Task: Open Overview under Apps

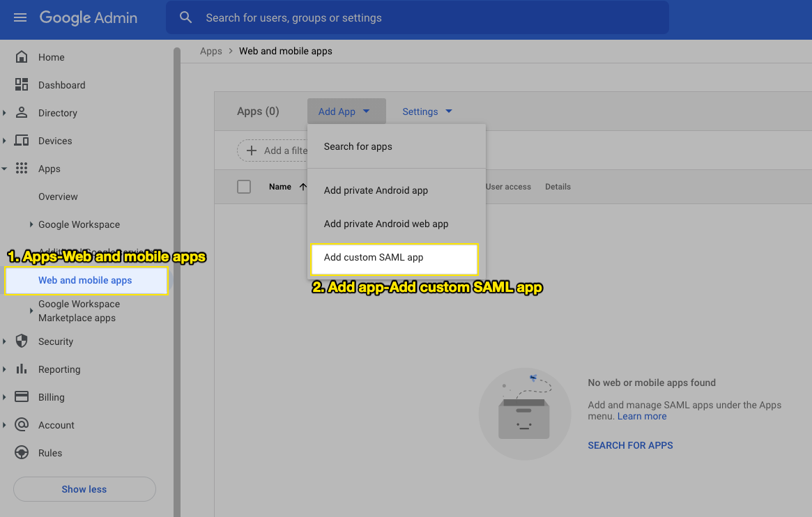Action: coord(58,196)
